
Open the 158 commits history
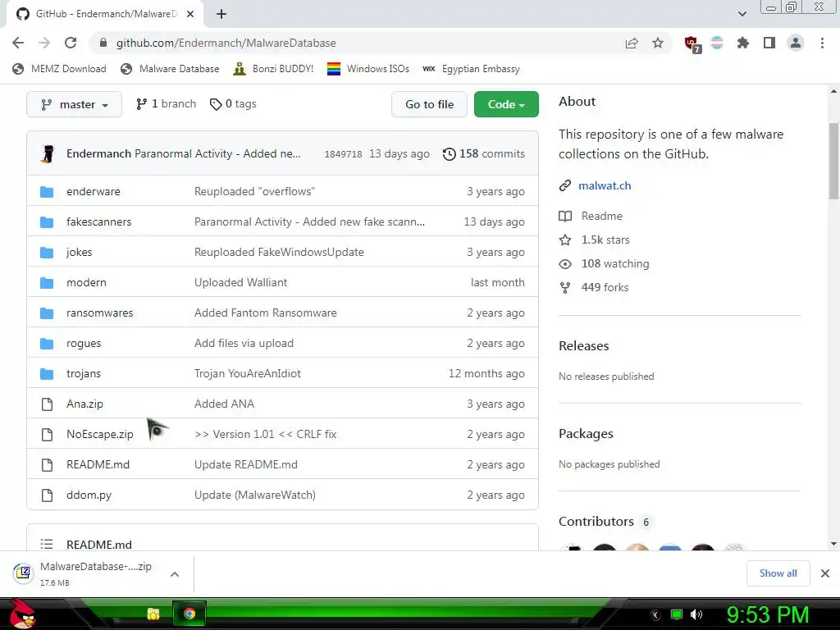(484, 153)
